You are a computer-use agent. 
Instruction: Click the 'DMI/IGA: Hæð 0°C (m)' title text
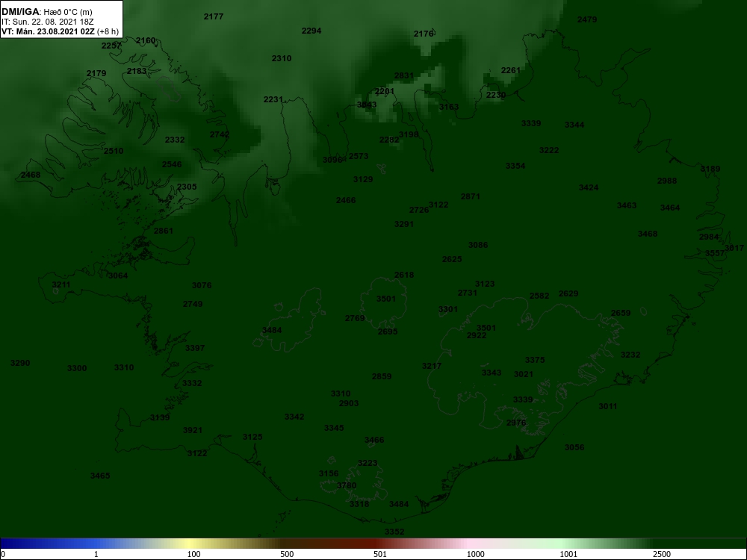(46, 12)
